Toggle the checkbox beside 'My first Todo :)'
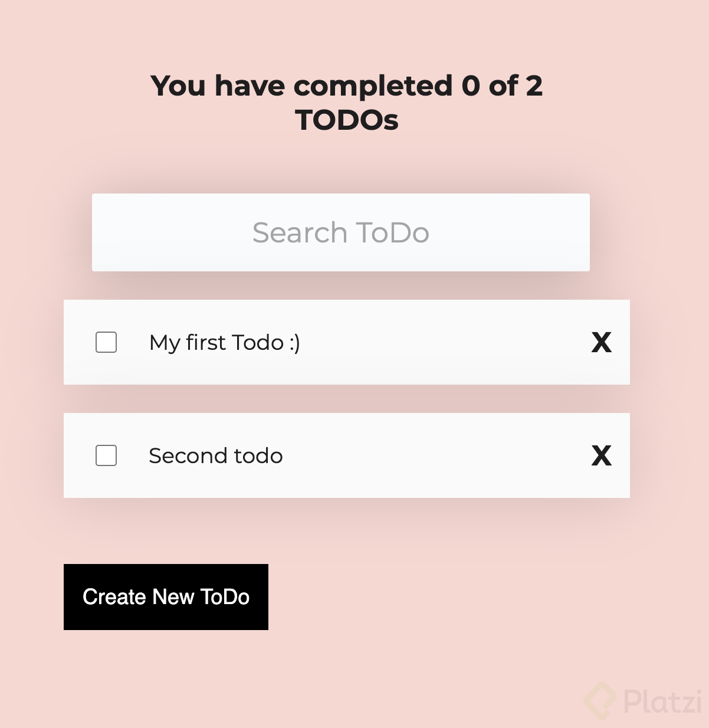Viewport: 709px width, 728px height. [x=106, y=342]
